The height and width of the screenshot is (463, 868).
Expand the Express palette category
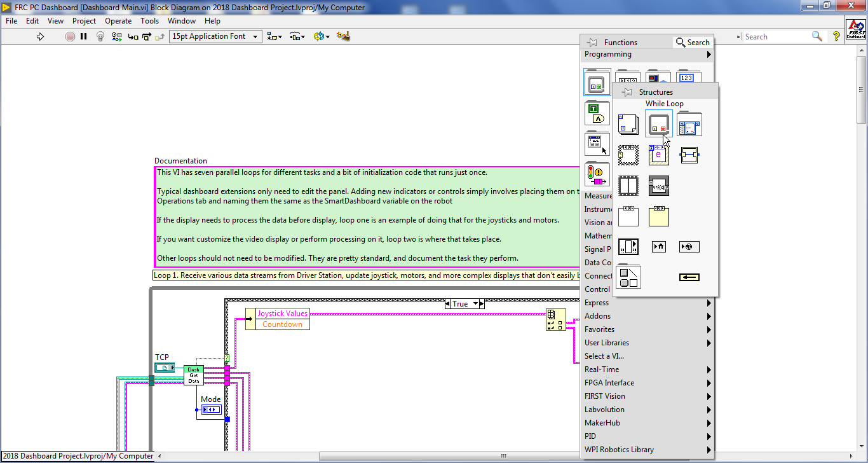coord(648,303)
